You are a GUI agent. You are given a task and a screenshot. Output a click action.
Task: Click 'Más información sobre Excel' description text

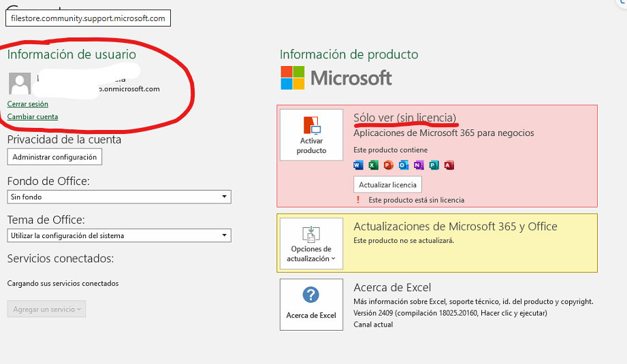click(x=473, y=301)
